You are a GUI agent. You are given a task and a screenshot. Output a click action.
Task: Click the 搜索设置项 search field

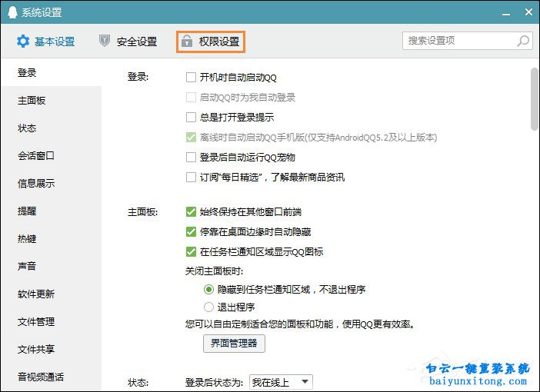pyautogui.click(x=458, y=41)
